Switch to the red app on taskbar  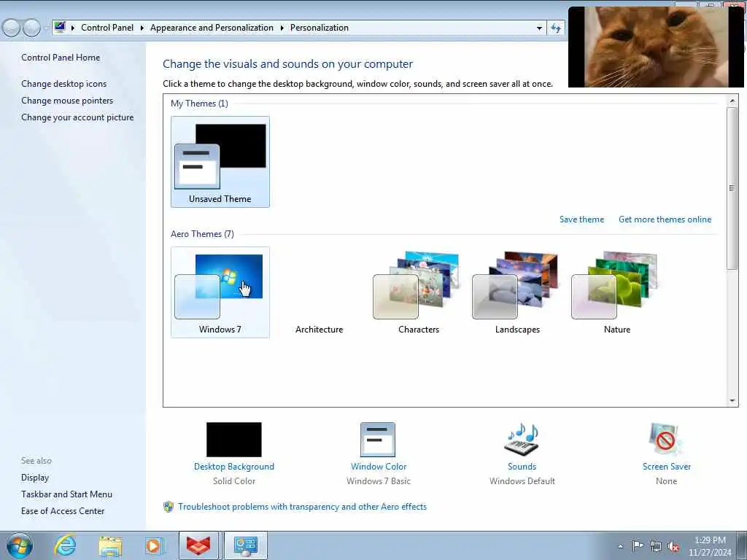tap(198, 545)
